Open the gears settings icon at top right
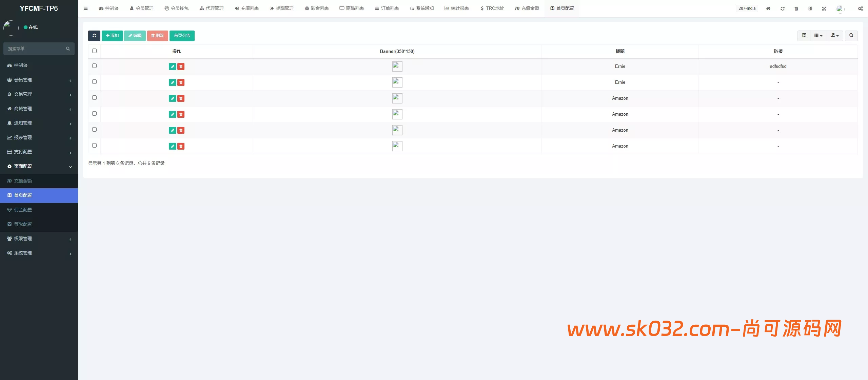This screenshot has width=868, height=380. [860, 8]
